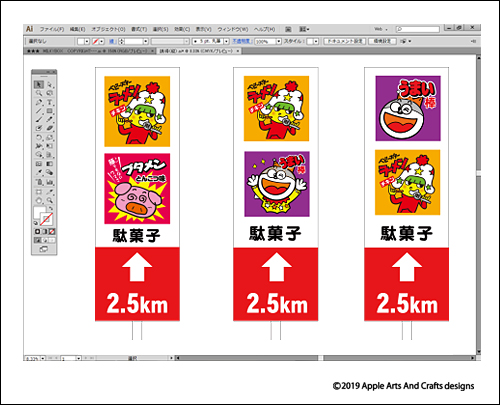Select the Eyedropper tool

pos(39,172)
